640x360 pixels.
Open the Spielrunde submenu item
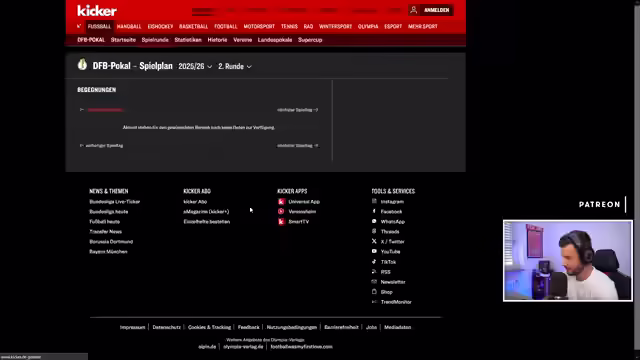coord(155,40)
